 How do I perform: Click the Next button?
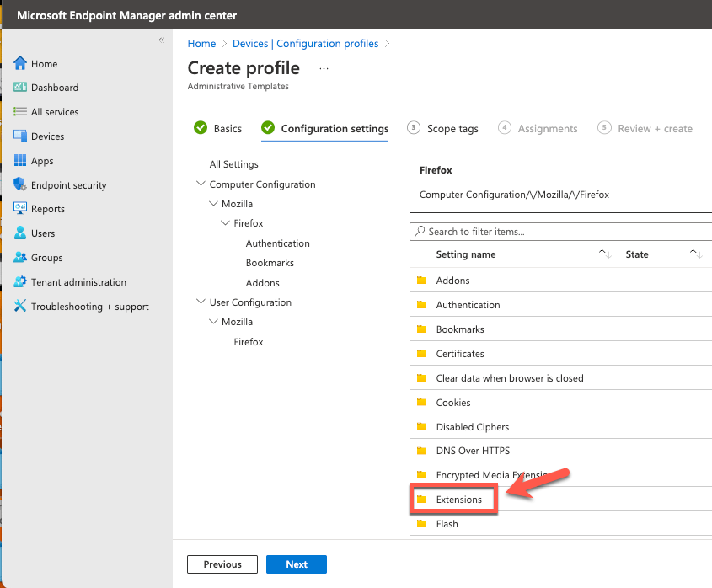[x=296, y=564]
